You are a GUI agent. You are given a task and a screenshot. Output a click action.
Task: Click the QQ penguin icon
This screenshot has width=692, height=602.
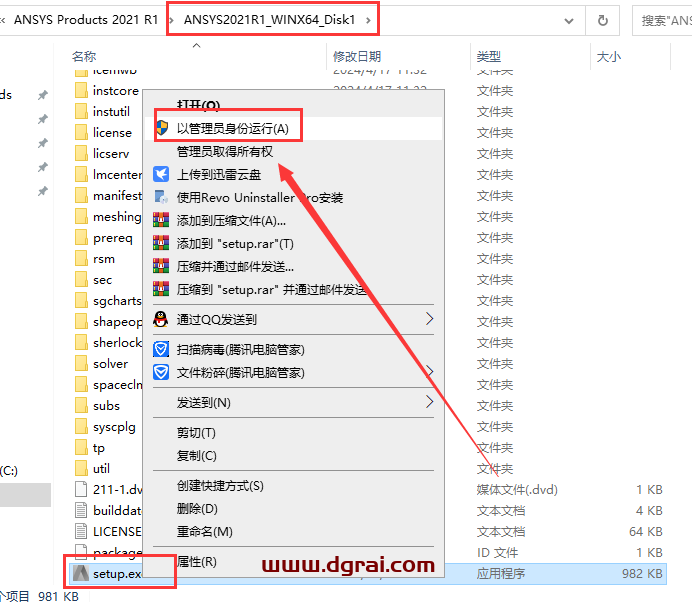click(161, 319)
